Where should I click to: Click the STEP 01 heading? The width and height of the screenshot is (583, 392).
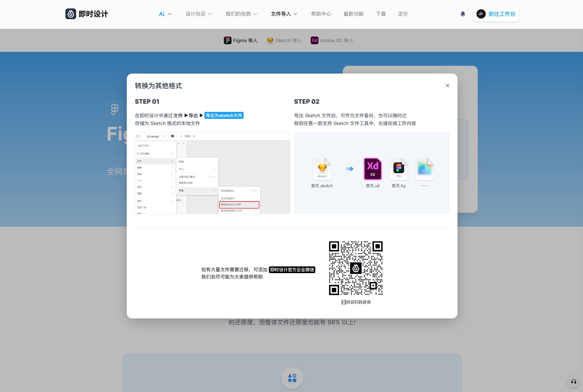(x=147, y=102)
